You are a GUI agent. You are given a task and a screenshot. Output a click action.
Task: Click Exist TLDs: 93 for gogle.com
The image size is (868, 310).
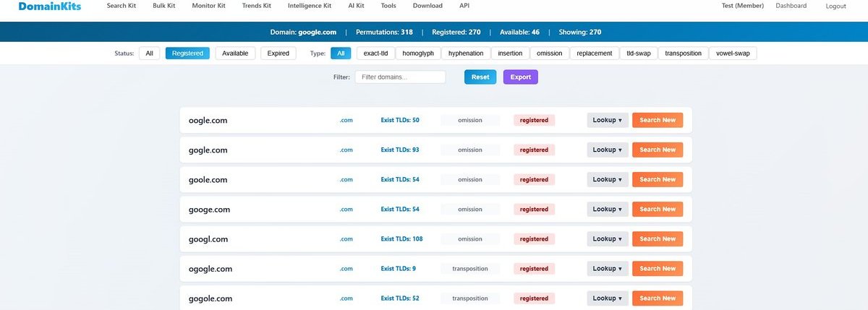400,150
